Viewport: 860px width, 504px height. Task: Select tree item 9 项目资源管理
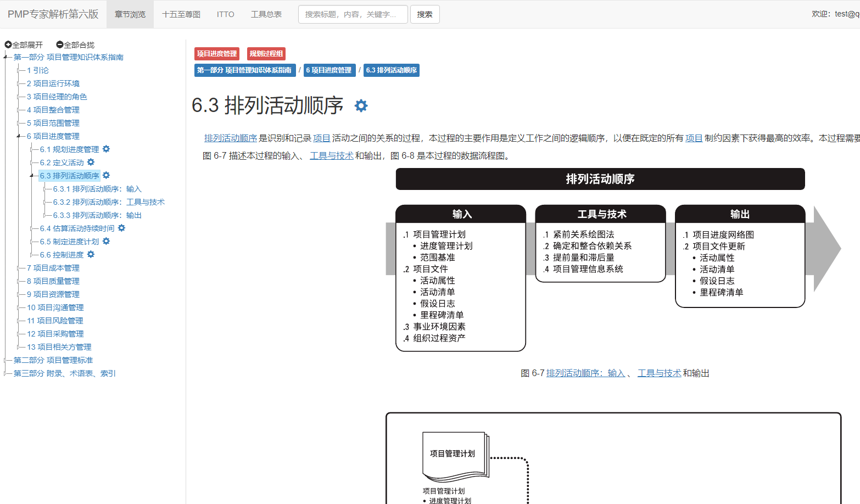[53, 294]
